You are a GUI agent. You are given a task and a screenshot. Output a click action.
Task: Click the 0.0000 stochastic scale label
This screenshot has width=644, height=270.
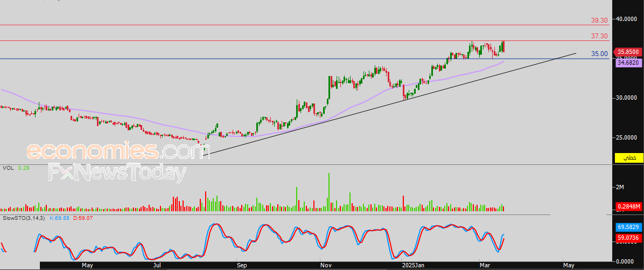(626, 261)
